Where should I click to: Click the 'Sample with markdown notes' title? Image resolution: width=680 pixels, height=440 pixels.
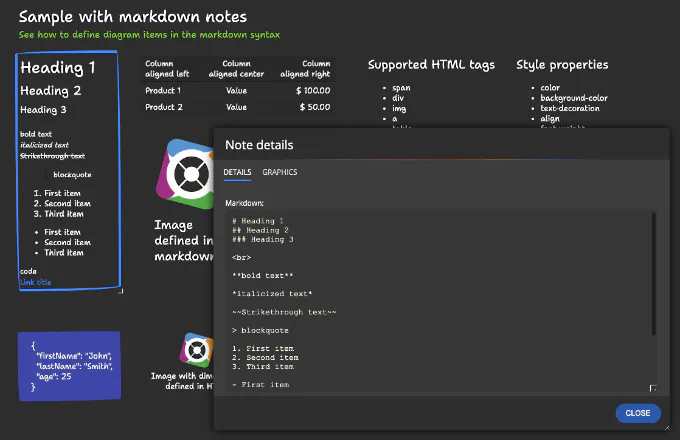[x=133, y=17]
